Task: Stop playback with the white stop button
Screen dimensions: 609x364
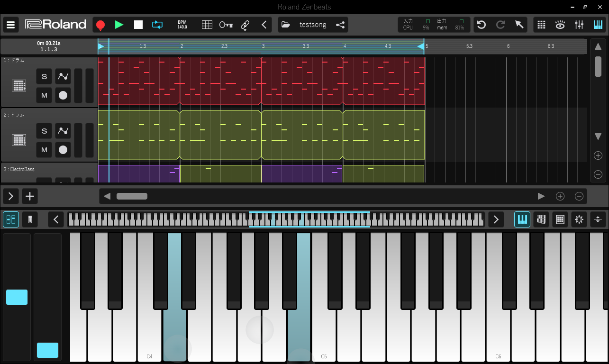Action: [x=138, y=25]
